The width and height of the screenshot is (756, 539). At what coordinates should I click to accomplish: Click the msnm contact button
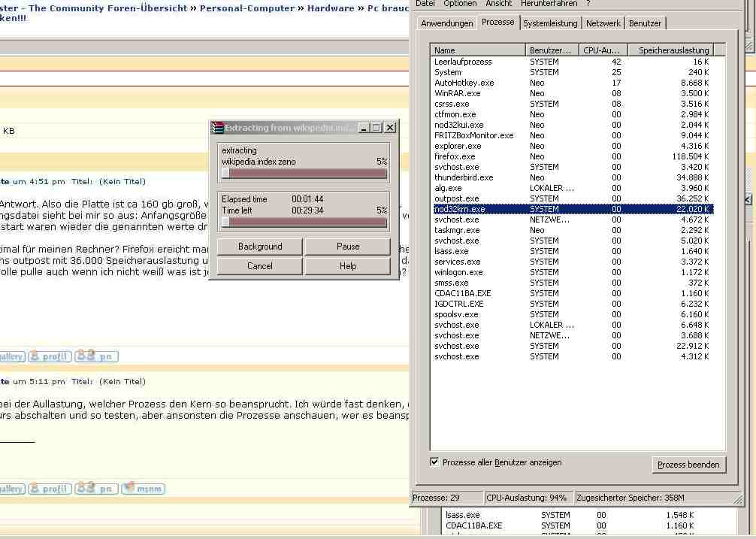[143, 489]
